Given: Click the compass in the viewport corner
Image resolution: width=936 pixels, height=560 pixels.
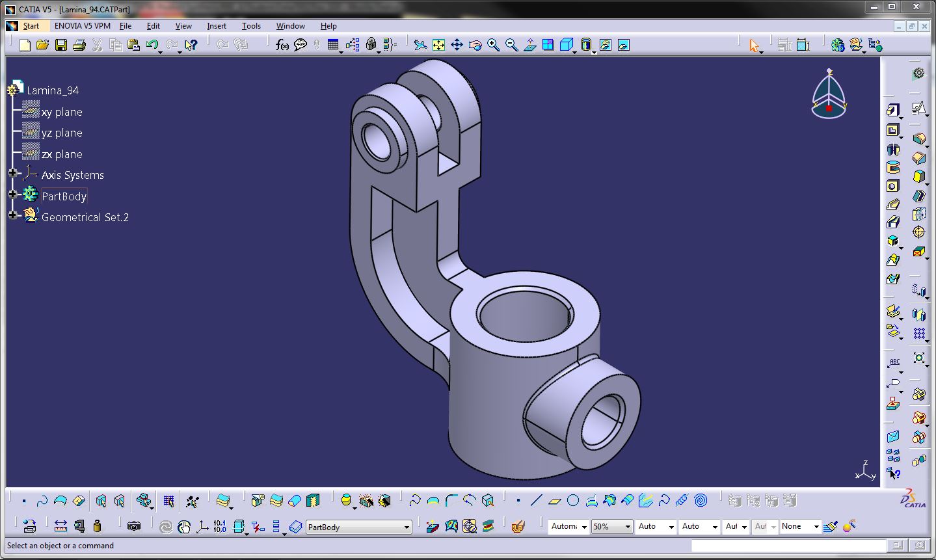Looking at the screenshot, I should click(829, 95).
